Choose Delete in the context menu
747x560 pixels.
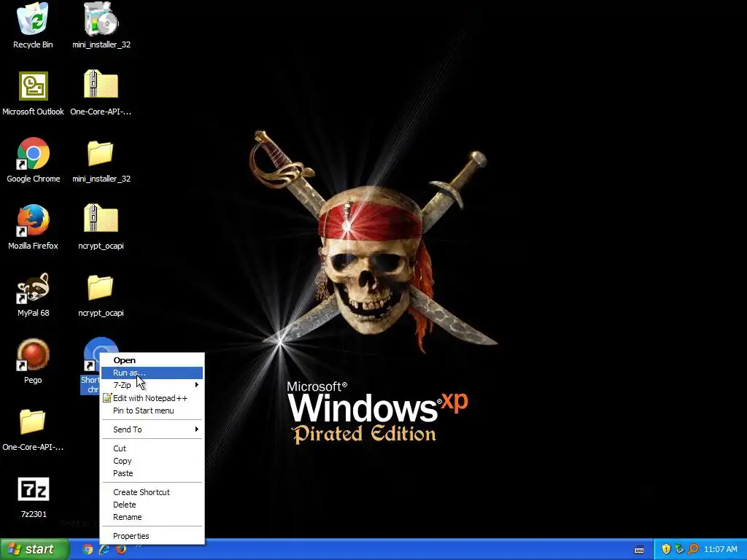152,505
